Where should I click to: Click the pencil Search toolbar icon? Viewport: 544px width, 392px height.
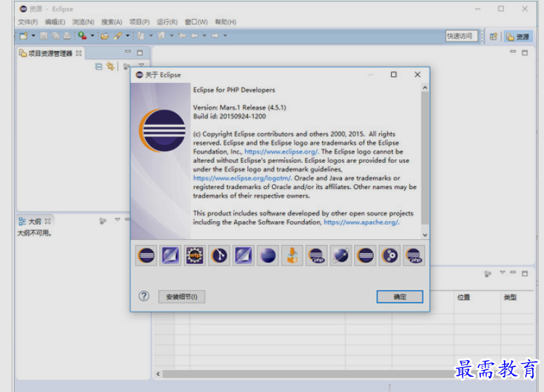pyautogui.click(x=118, y=36)
